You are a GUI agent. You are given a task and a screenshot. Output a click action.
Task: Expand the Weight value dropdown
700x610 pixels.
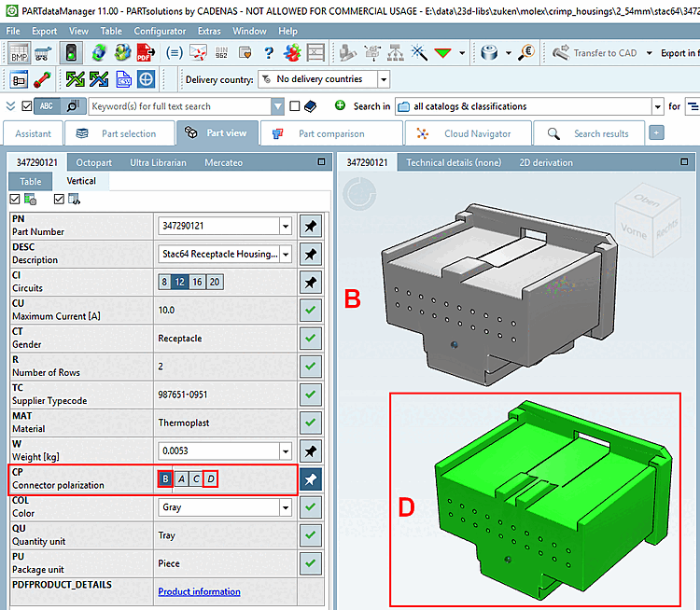tap(286, 451)
